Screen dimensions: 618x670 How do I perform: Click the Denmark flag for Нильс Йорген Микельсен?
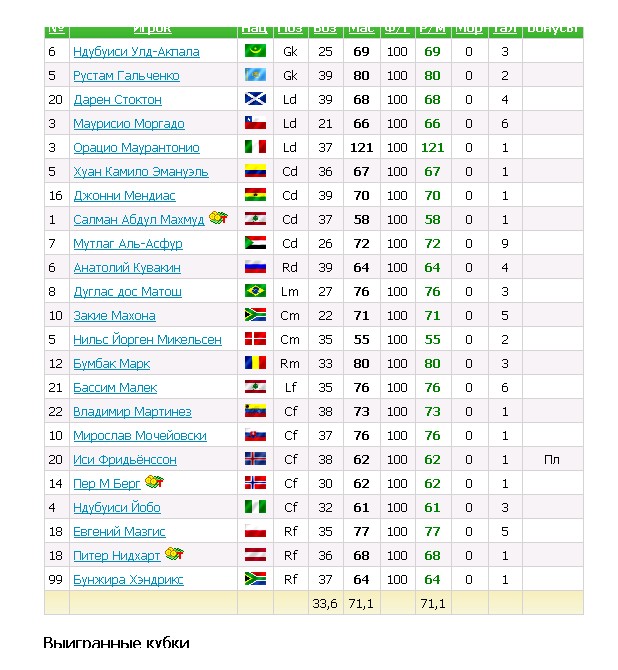[255, 339]
